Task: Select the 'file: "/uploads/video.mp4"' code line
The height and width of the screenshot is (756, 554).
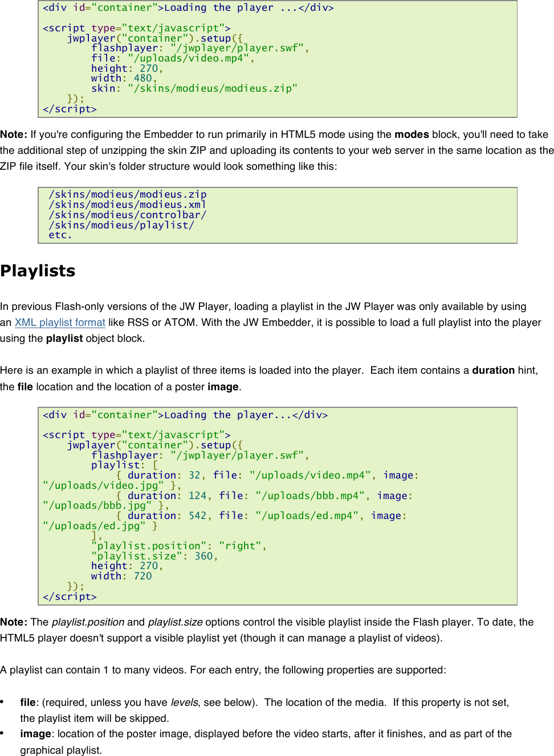Action: pos(173,58)
